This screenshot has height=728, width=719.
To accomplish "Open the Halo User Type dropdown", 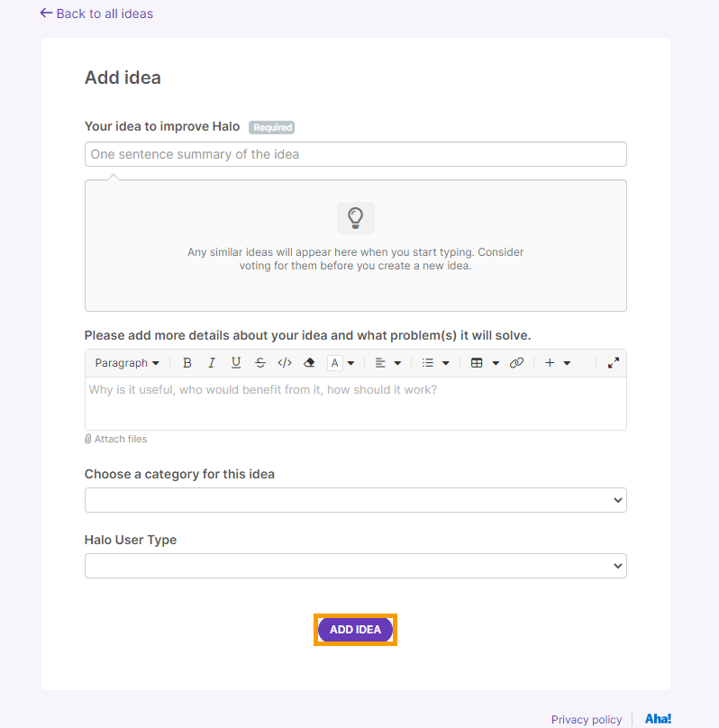I will click(x=356, y=566).
